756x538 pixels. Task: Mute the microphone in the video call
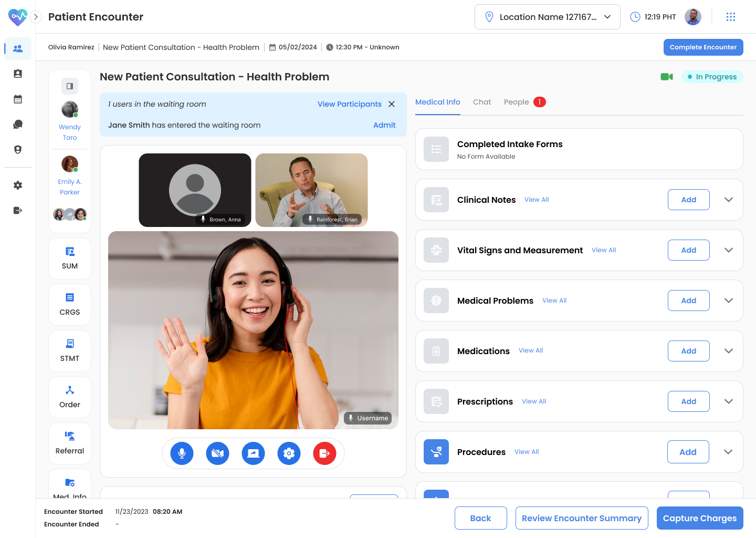pyautogui.click(x=182, y=453)
